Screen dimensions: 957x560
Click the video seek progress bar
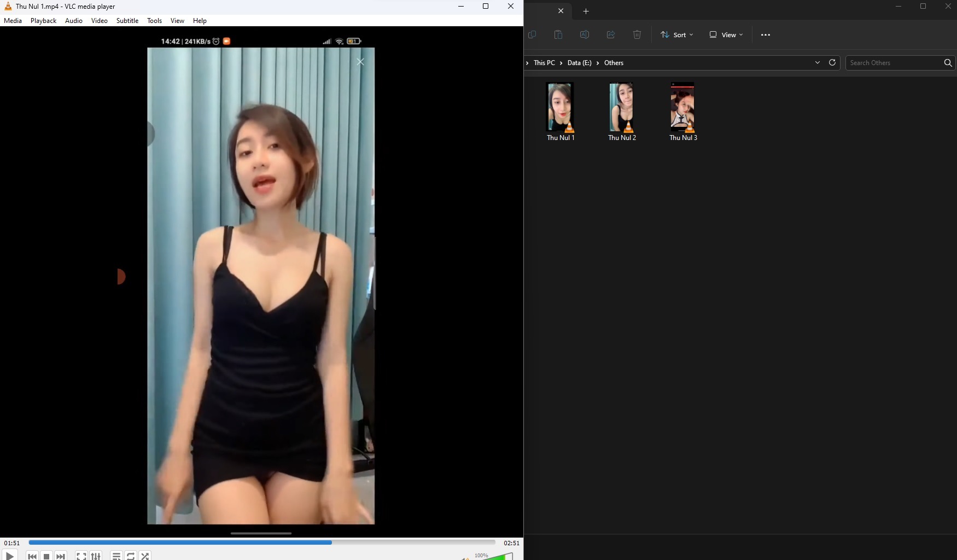click(x=261, y=542)
